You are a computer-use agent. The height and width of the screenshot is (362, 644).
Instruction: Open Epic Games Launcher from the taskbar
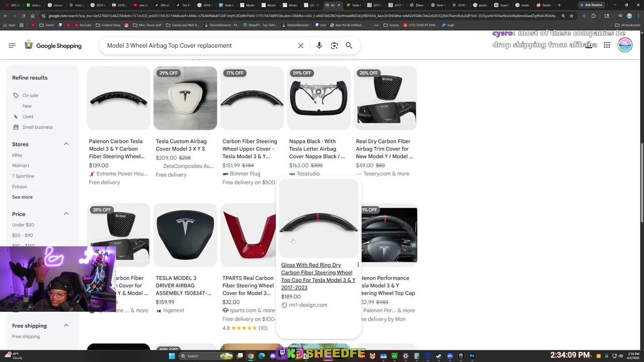pyautogui.click(x=461, y=356)
